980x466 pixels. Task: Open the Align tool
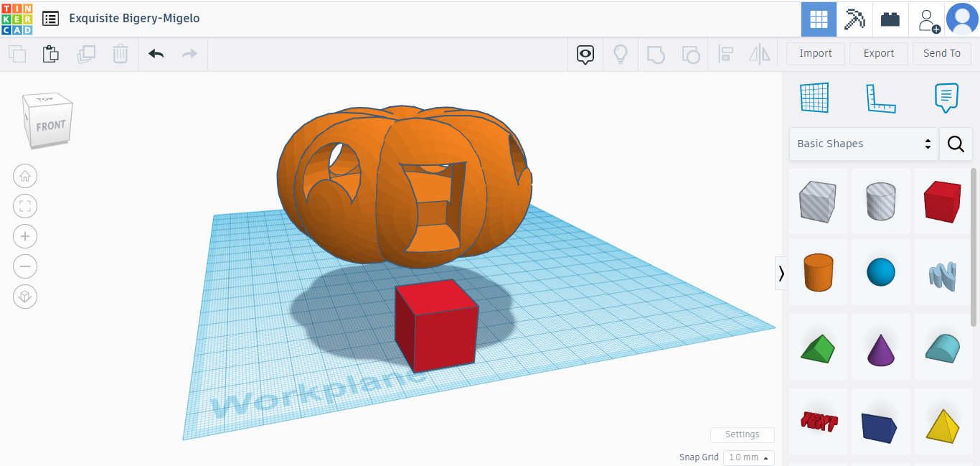(725, 53)
